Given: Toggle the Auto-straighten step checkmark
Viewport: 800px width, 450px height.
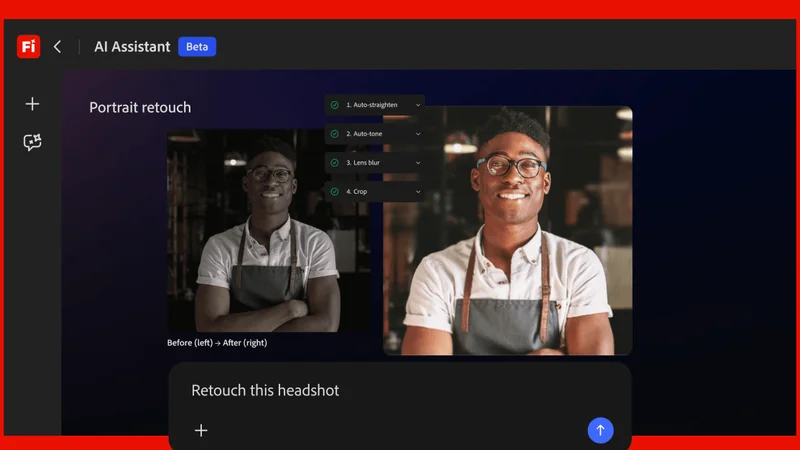Looking at the screenshot, I should (x=335, y=105).
